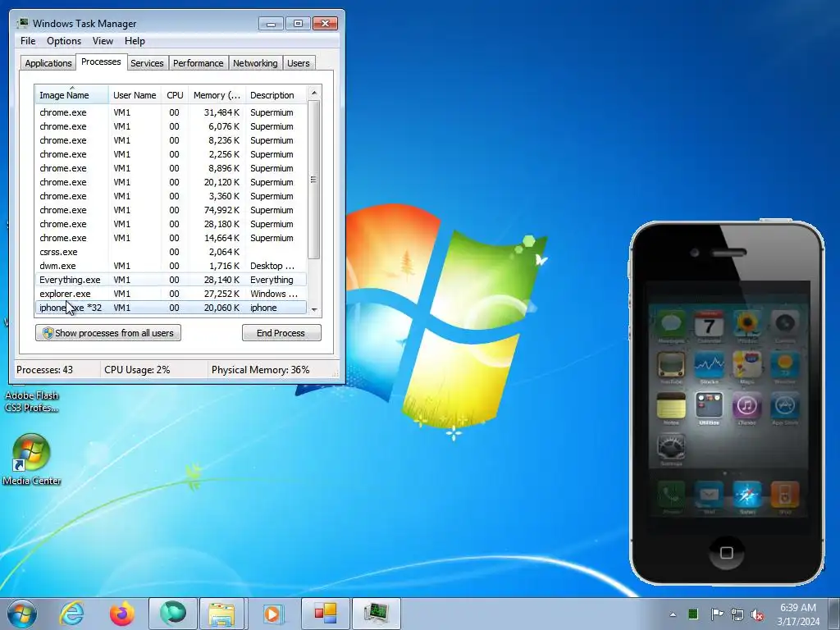Tap the iPod icon in iPhone dock

(x=785, y=495)
